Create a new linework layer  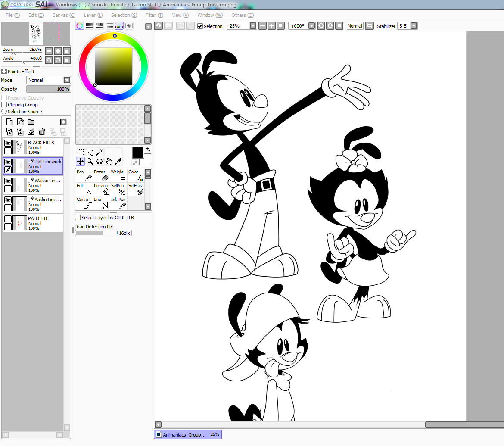point(20,122)
